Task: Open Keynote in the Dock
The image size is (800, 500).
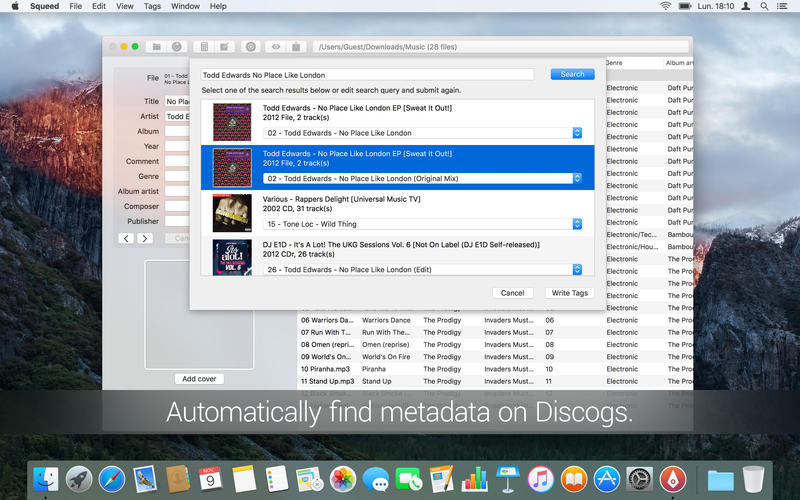Action: point(508,480)
